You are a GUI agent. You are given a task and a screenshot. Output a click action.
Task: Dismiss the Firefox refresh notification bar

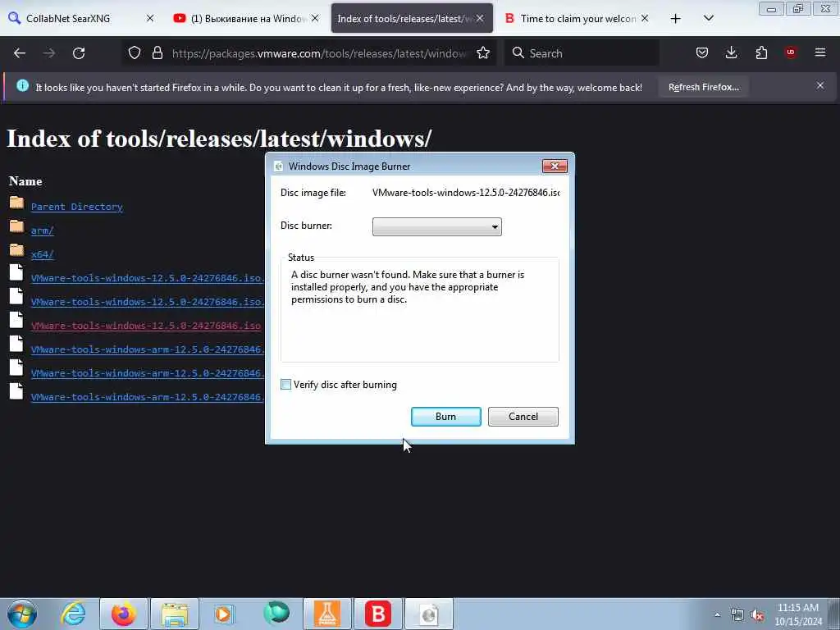coord(820,85)
